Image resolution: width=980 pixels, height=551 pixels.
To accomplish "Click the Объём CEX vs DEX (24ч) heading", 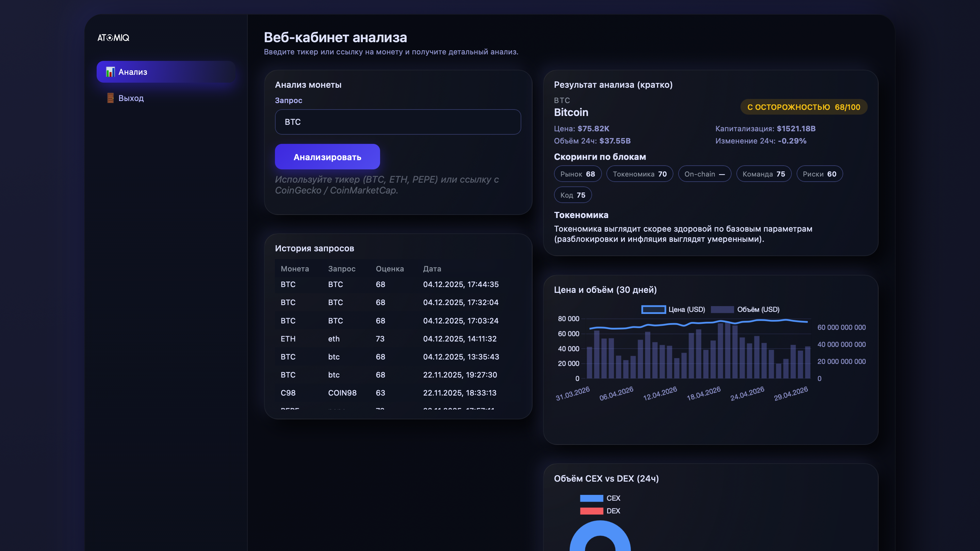I will pyautogui.click(x=606, y=478).
